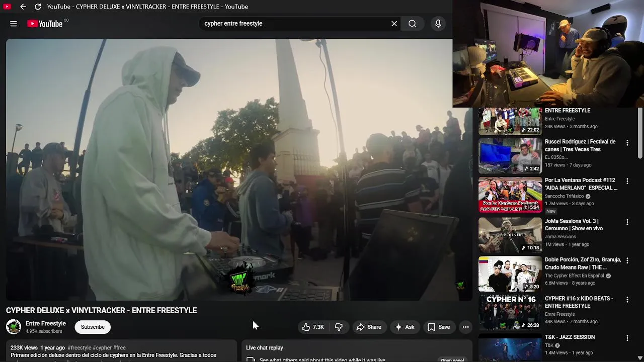Open the #cypher hashtag
The width and height of the screenshot is (644, 362).
pos(102,347)
